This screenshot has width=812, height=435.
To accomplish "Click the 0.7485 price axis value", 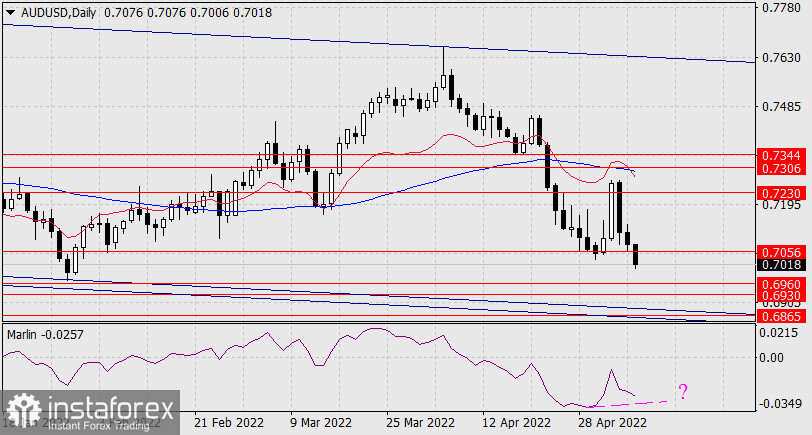I will (781, 107).
